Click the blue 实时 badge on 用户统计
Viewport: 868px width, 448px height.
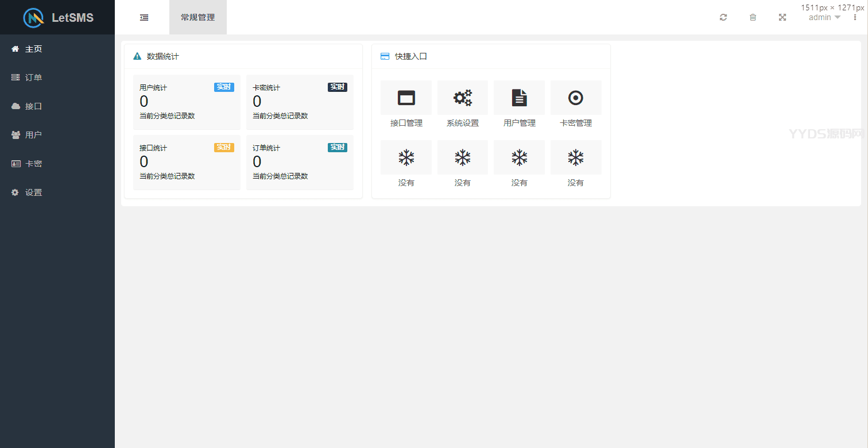pyautogui.click(x=224, y=87)
